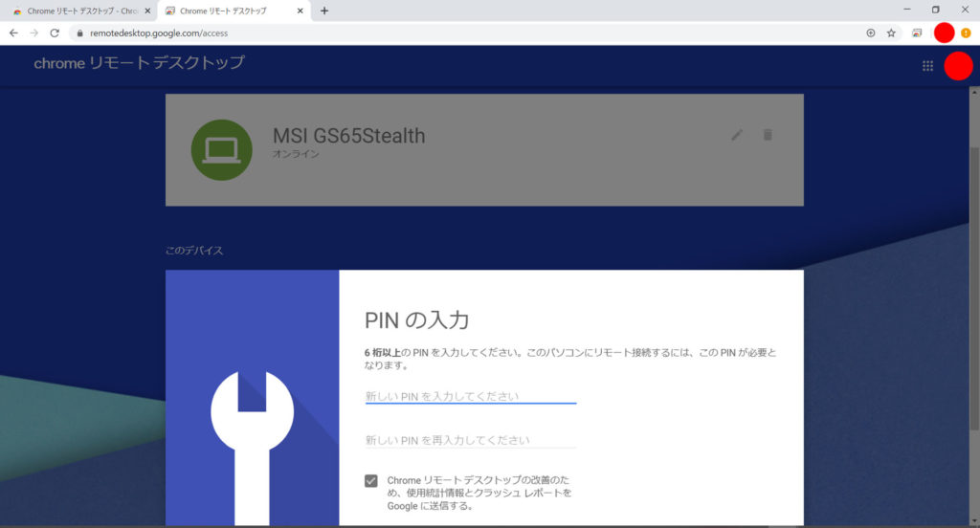Click the white wrench setup icon

pyautogui.click(x=252, y=448)
